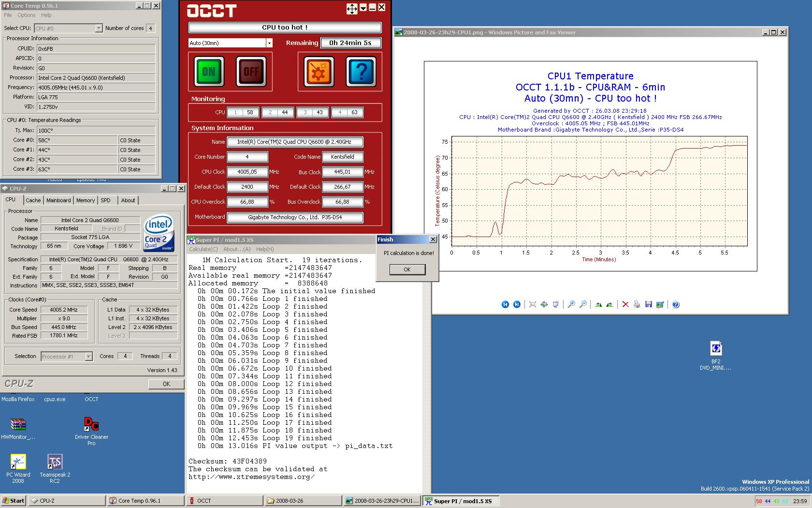Zoom in on the temperature graph
The image size is (812, 508).
click(571, 304)
